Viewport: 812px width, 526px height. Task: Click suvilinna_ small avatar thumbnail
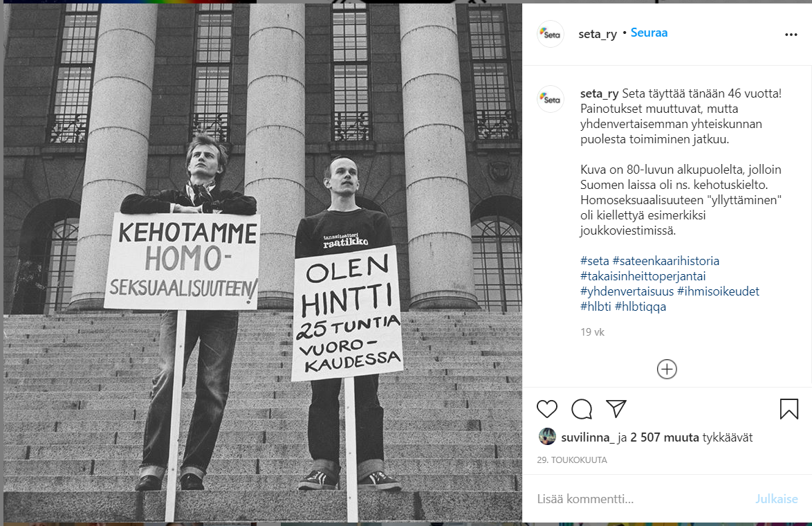pos(547,437)
